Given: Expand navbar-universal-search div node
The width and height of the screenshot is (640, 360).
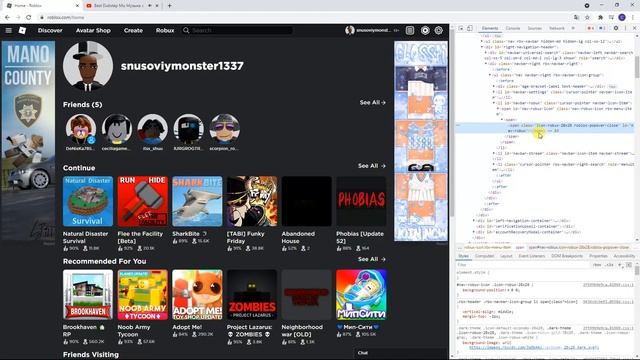Looking at the screenshot, I should point(486,53).
